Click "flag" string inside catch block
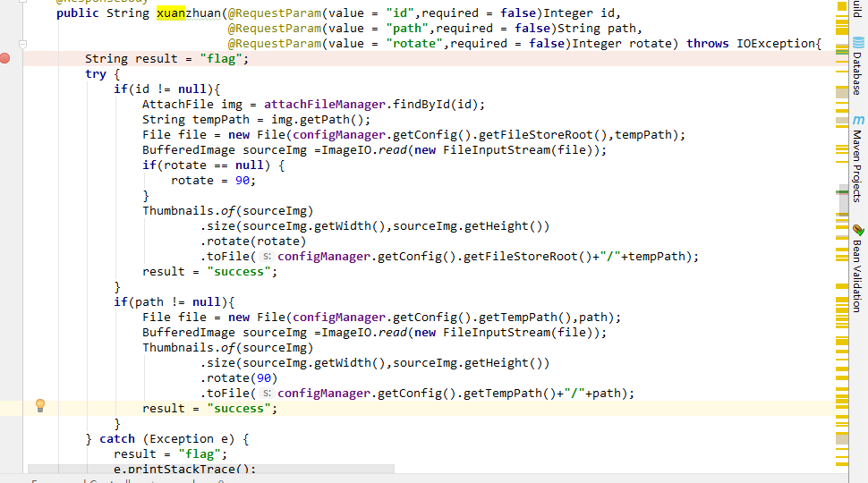 point(200,453)
